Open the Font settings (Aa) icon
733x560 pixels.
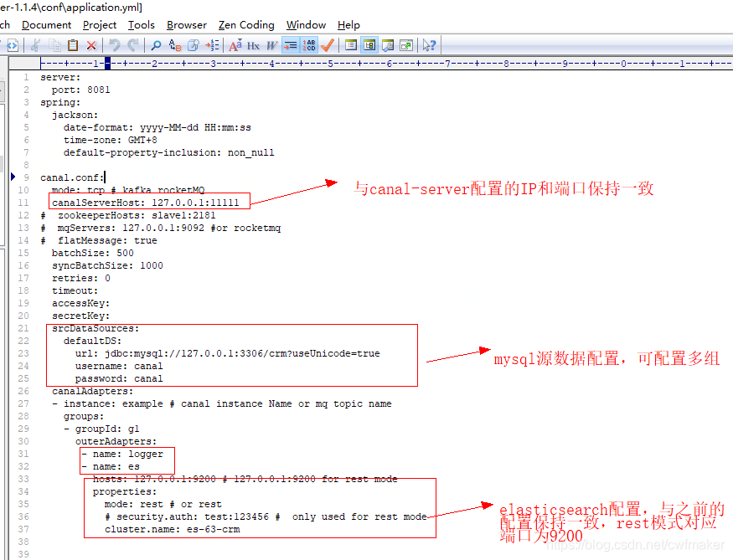click(x=235, y=45)
